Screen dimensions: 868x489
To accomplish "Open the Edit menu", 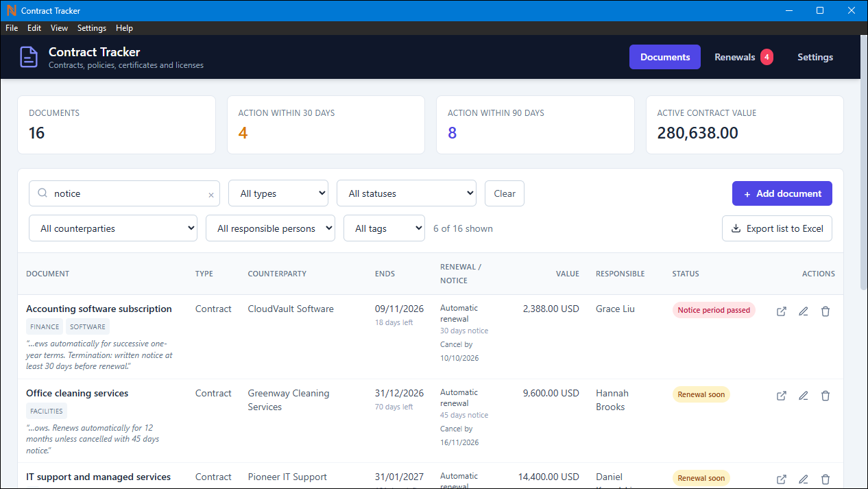I will click(x=34, y=28).
